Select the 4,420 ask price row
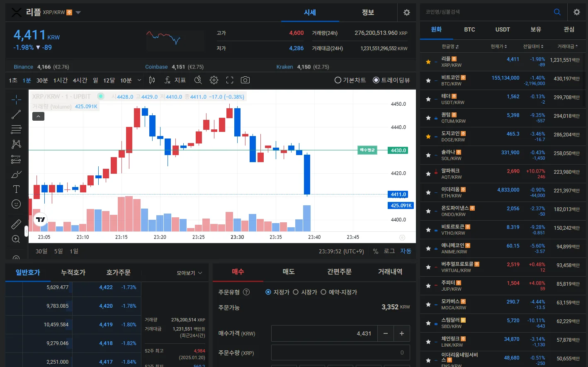 (x=73, y=306)
